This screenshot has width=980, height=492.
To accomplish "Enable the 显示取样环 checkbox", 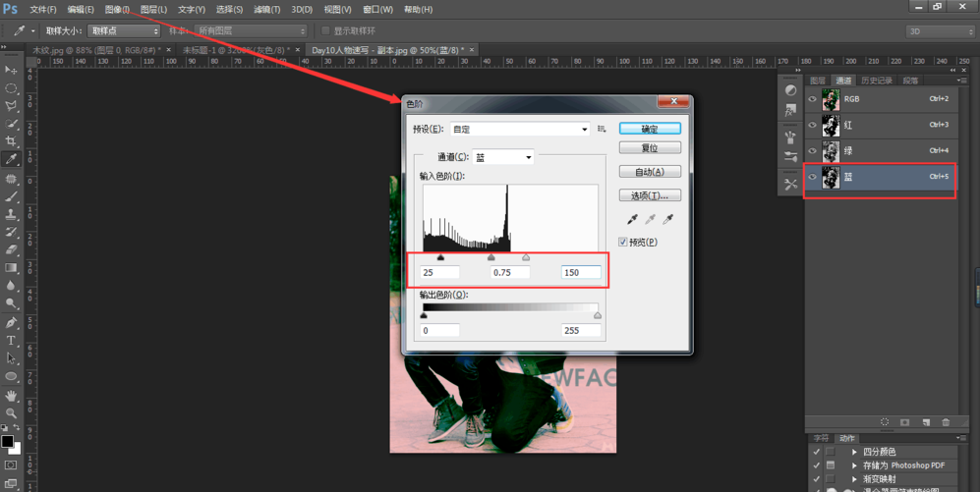I will click(x=325, y=30).
